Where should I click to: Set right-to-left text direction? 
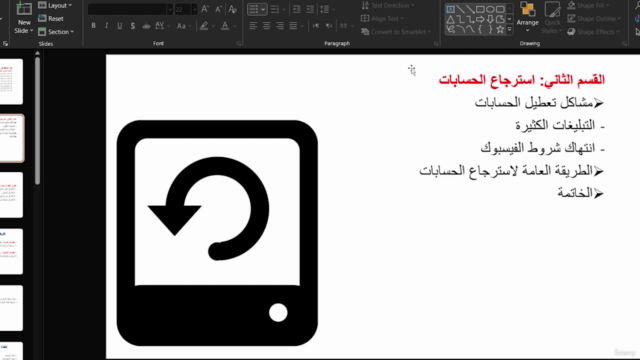pos(329,26)
